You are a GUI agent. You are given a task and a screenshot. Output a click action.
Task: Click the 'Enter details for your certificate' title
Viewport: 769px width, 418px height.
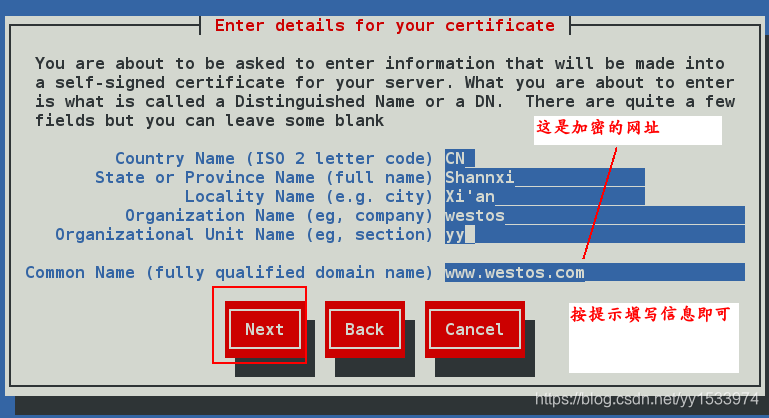click(x=385, y=26)
